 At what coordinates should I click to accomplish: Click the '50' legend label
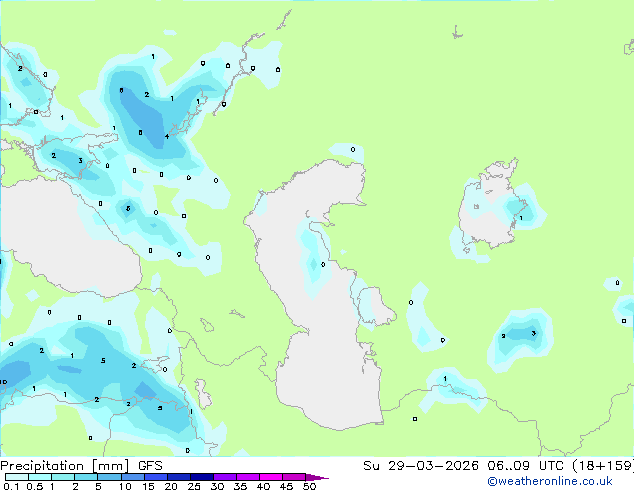(x=309, y=486)
